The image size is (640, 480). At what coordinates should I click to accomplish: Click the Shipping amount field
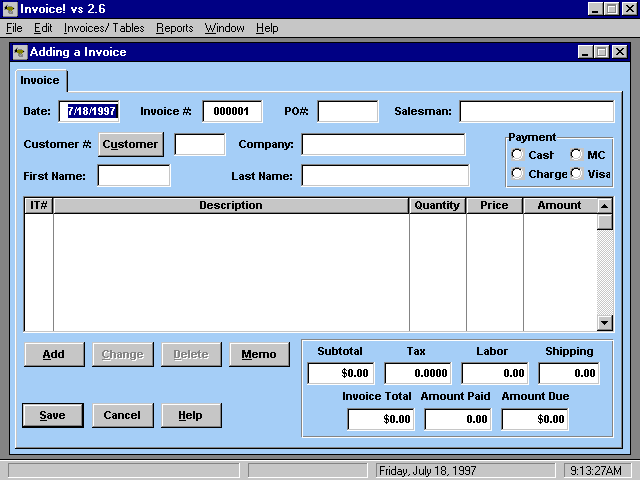[x=569, y=373]
